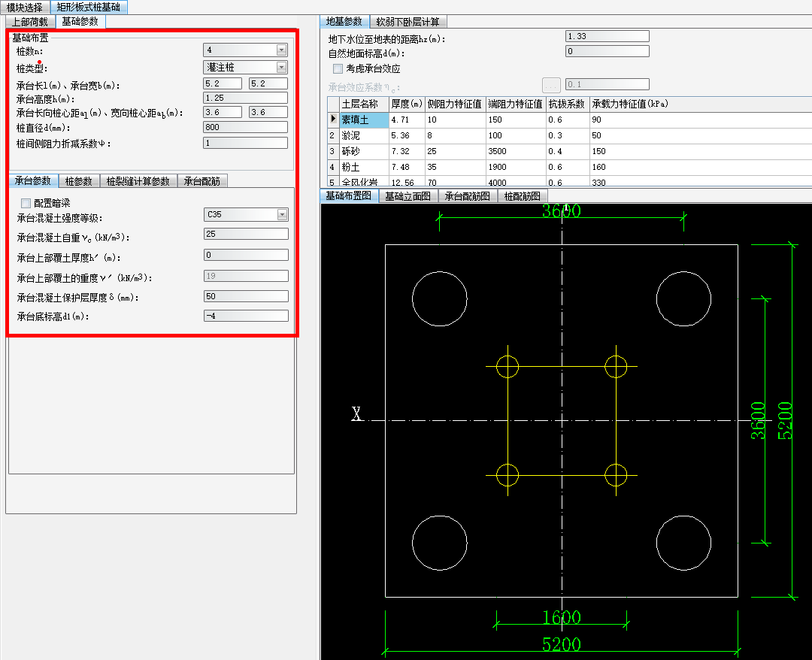This screenshot has width=812, height=660.
Task: Click the 端阻力特征值 column header
Action: [x=516, y=104]
